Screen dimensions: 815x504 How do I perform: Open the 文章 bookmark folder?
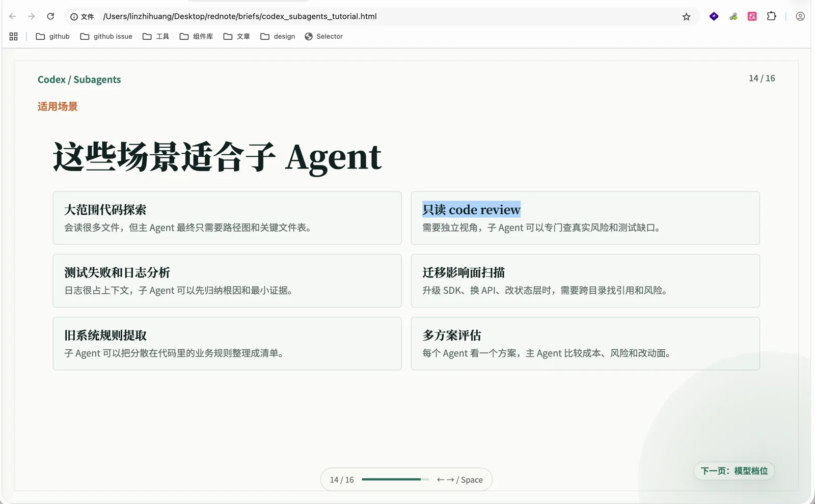pyautogui.click(x=237, y=37)
